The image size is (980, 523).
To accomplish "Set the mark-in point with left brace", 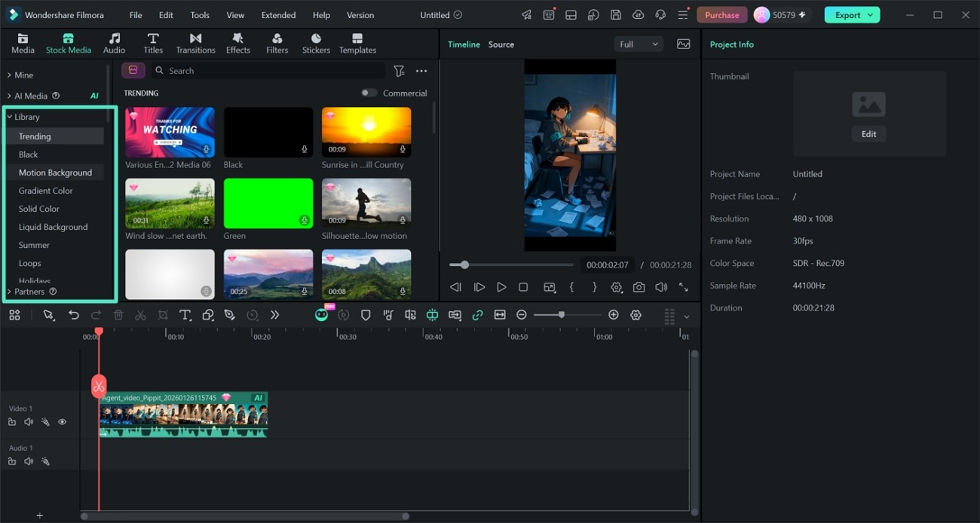I will click(x=572, y=287).
